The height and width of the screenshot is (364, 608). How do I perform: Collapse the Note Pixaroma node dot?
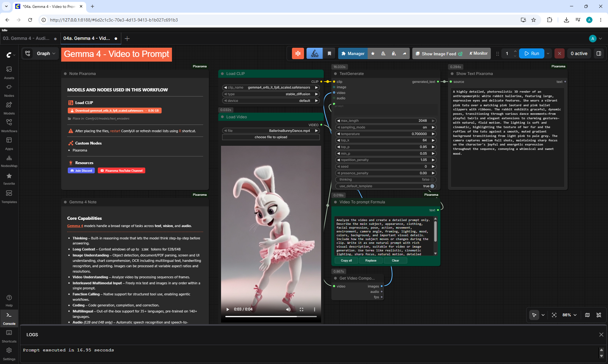click(65, 74)
